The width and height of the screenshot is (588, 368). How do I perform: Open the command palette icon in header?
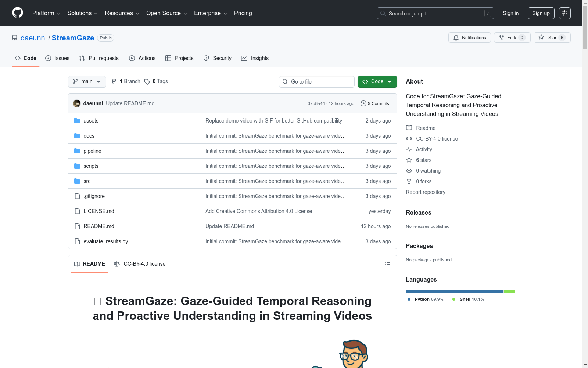tap(565, 13)
